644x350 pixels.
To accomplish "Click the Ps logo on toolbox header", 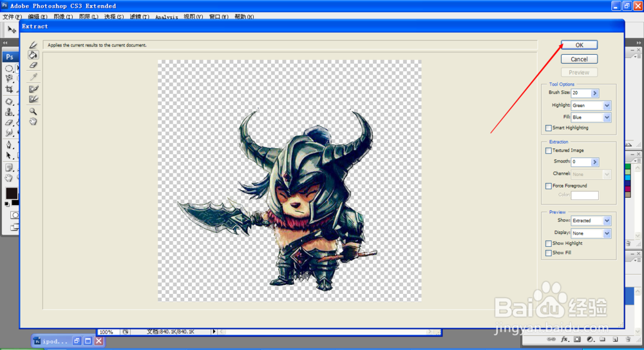I will pyautogui.click(x=10, y=57).
